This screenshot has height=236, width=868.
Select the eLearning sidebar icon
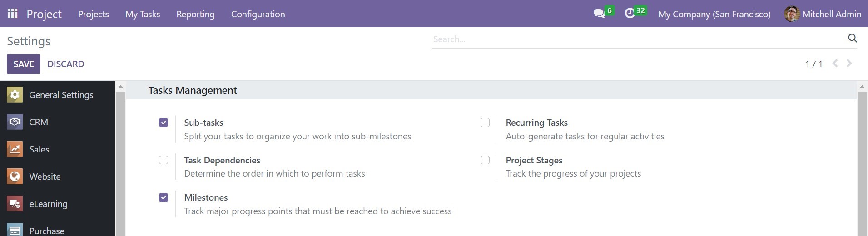pos(15,204)
